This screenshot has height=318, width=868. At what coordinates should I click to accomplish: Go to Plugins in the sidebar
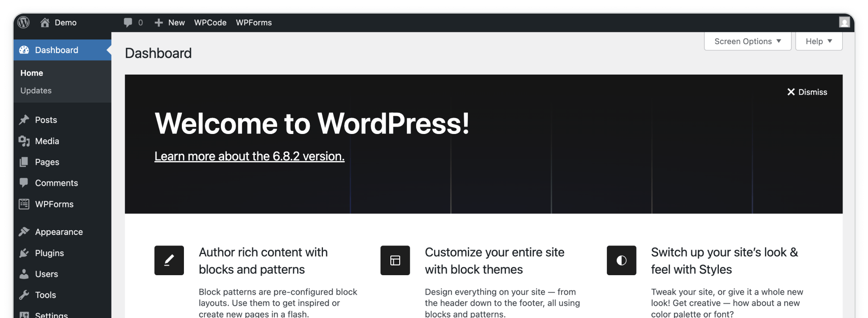pos(50,253)
